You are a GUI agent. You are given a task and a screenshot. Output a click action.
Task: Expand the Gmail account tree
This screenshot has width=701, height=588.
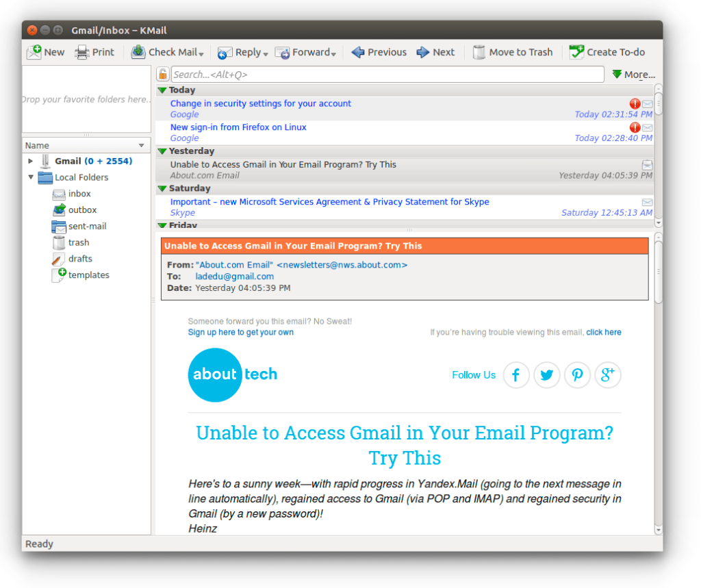[x=30, y=161]
